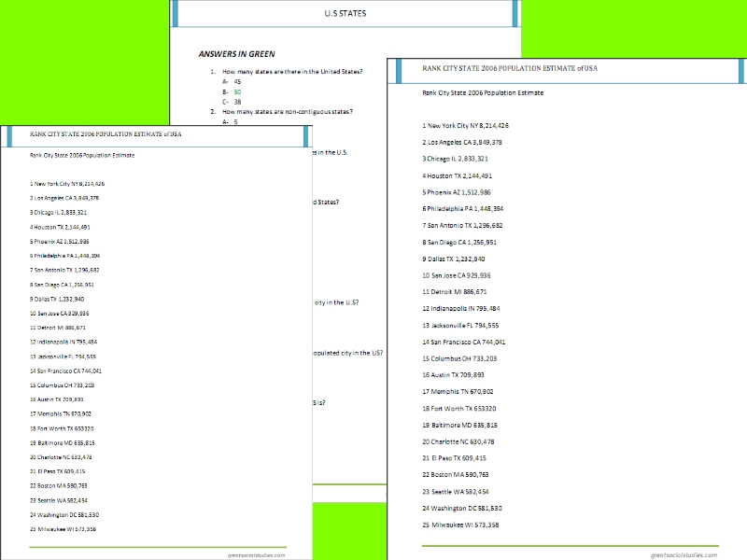Click the Seattle WA row on the left page
This screenshot has width=747, height=560.
(x=59, y=500)
